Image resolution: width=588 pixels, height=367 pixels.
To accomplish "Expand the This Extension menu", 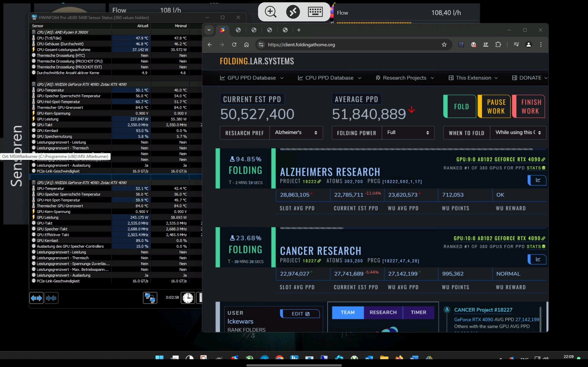I will [473, 78].
